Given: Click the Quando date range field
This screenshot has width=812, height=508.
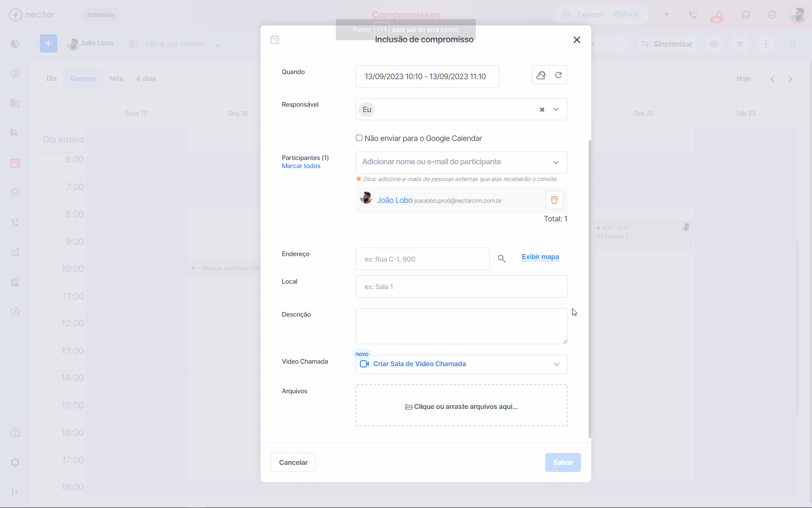Looking at the screenshot, I should coord(427,77).
